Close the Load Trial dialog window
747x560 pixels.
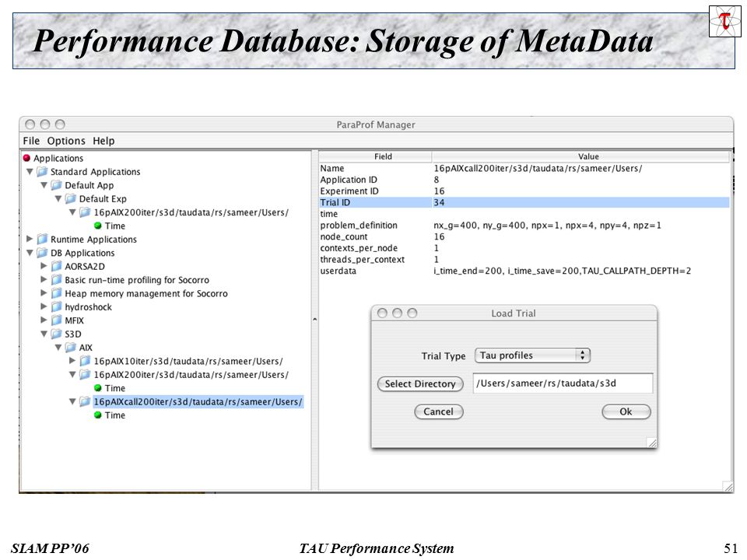pos(382,313)
